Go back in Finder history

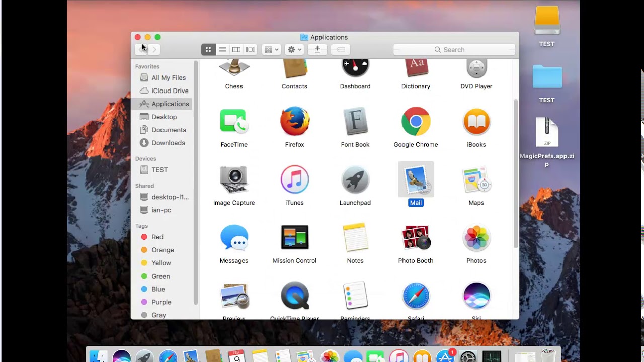(x=142, y=49)
